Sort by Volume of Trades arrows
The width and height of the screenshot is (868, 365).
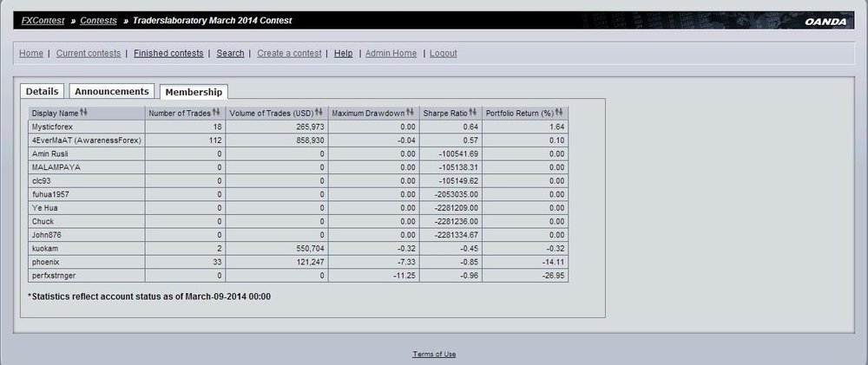click(319, 112)
